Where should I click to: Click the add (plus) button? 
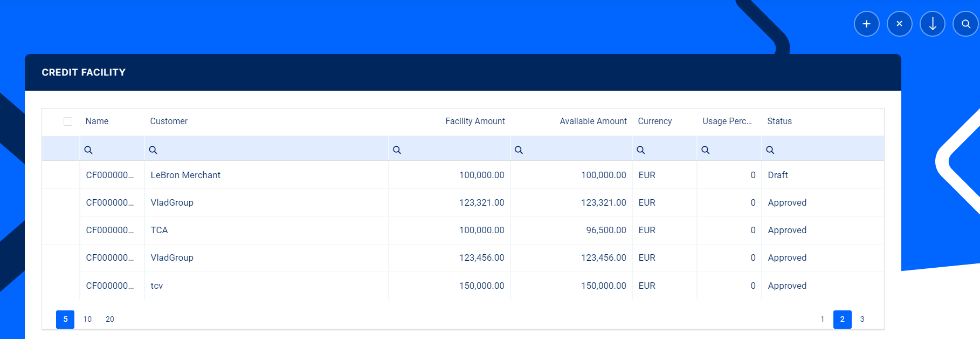point(866,24)
